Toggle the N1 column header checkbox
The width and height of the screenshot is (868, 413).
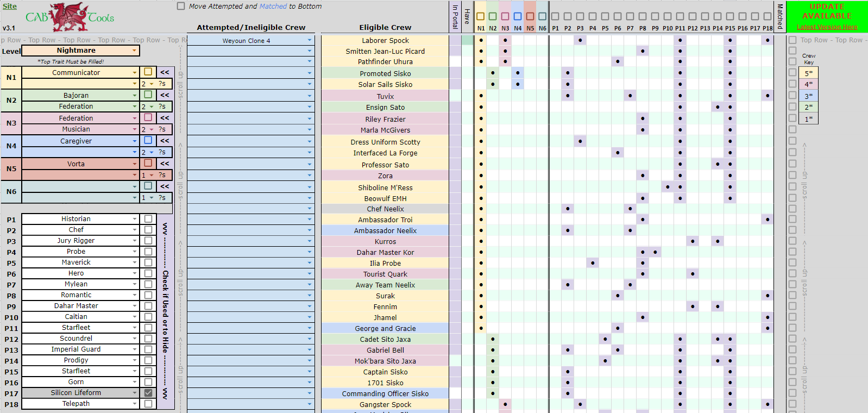(481, 16)
